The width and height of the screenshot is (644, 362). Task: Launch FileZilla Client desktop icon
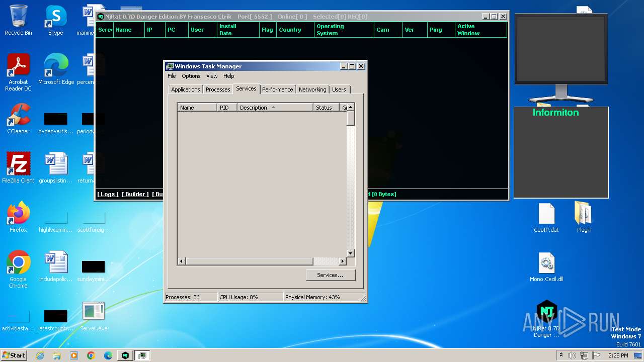coord(18,168)
